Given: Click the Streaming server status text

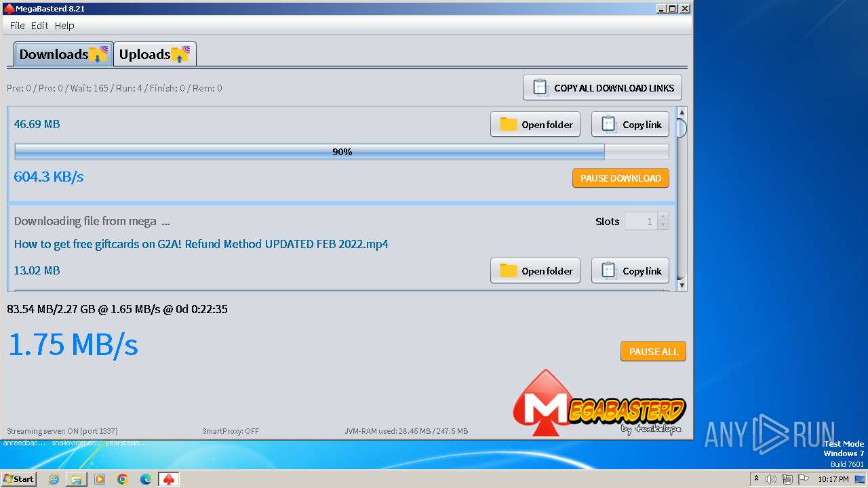Looking at the screenshot, I should click(62, 431).
